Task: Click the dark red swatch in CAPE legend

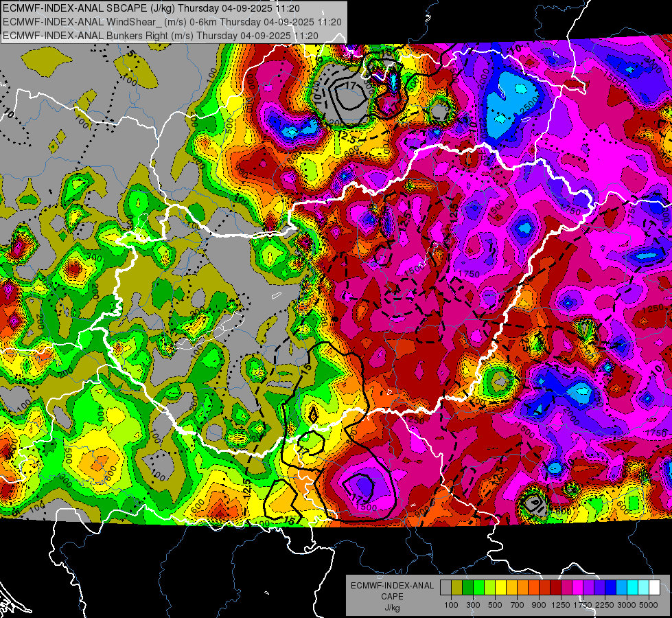Action: 556,588
